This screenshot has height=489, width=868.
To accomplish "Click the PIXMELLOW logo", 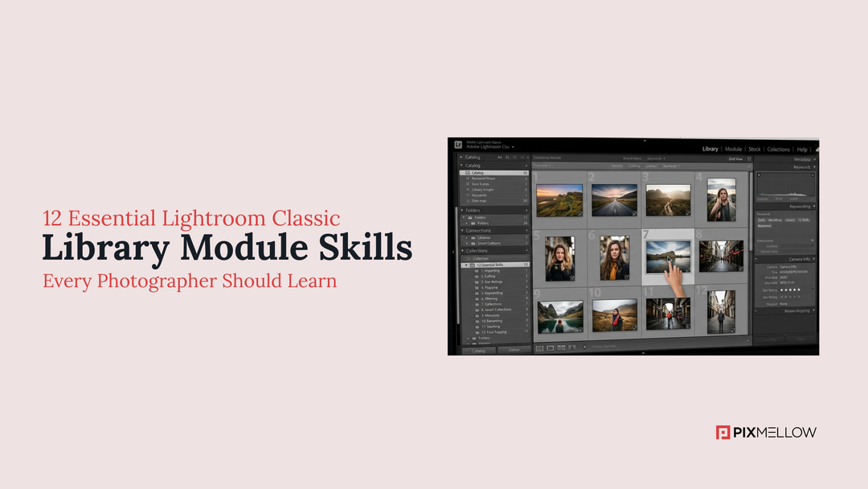I will point(766,433).
